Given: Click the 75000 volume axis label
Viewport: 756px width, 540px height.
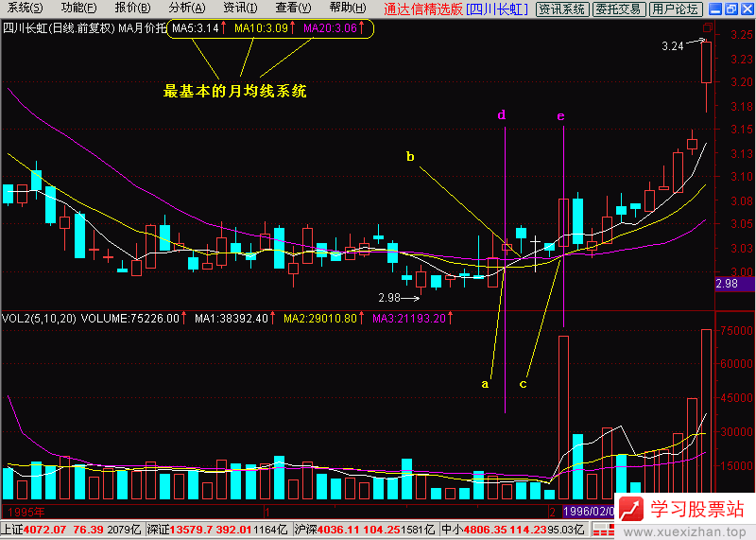Looking at the screenshot, I should pos(736,331).
